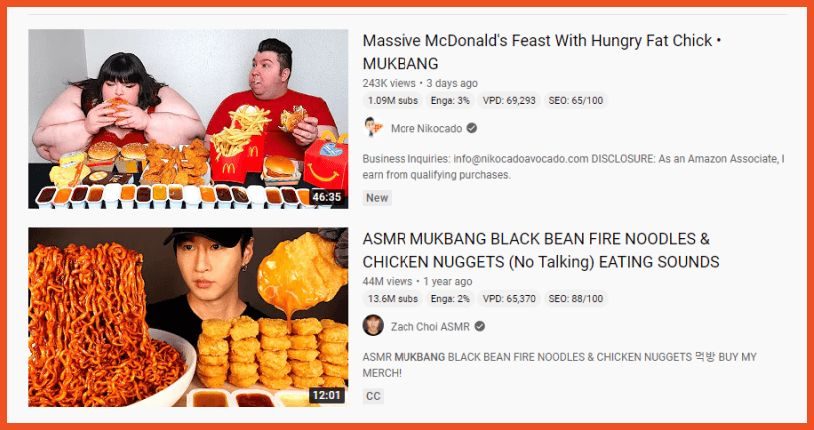Click the VPD: 69,293 stat chip
Viewport: 814px width, 430px height.
(509, 101)
